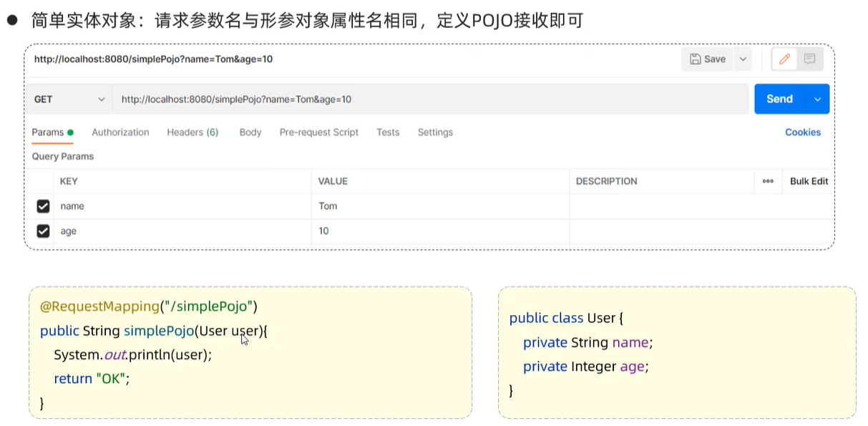Expand the Send button dropdown arrow

point(817,99)
